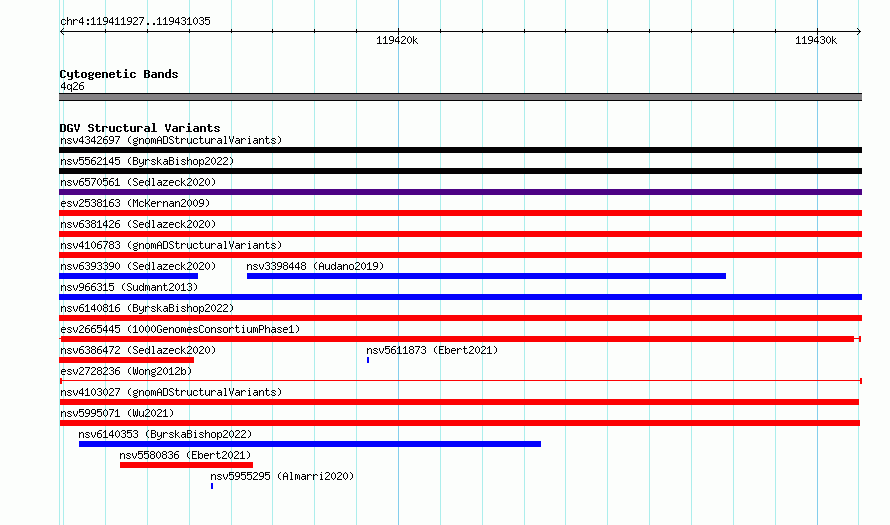Click the tiny blue mark under nsv5611873
Image resolution: width=890 pixels, height=525 pixels.
coord(368,360)
